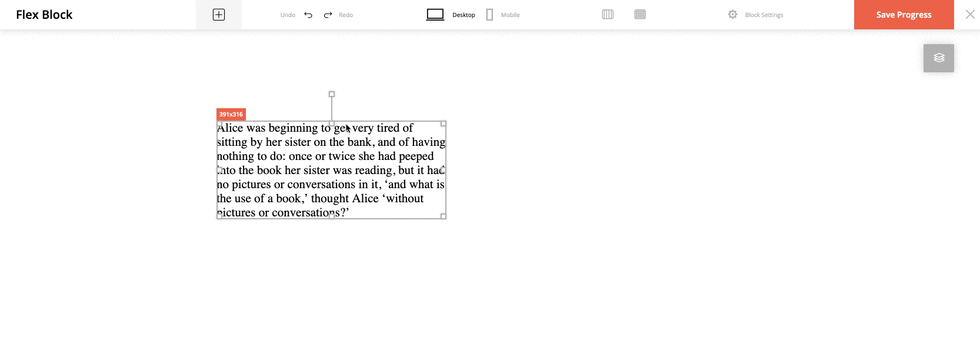The height and width of the screenshot is (364, 980).
Task: Click the top-right corner handle of text block
Action: point(444,123)
